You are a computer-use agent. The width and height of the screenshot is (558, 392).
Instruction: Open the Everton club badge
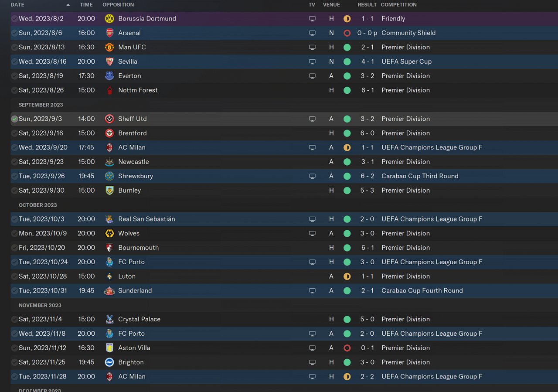point(109,76)
